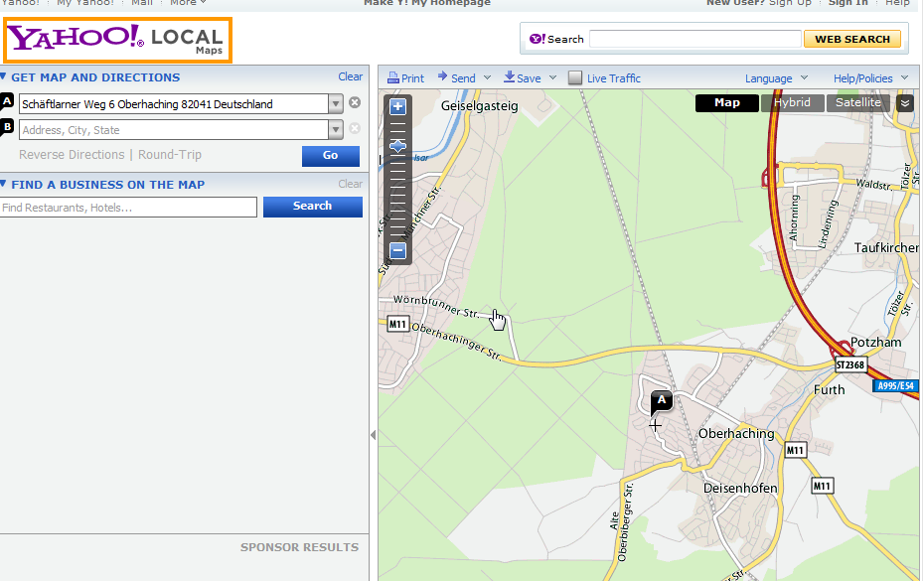Image resolution: width=924 pixels, height=581 pixels.
Task: Click My Yahoo! link at top
Action: [84, 3]
